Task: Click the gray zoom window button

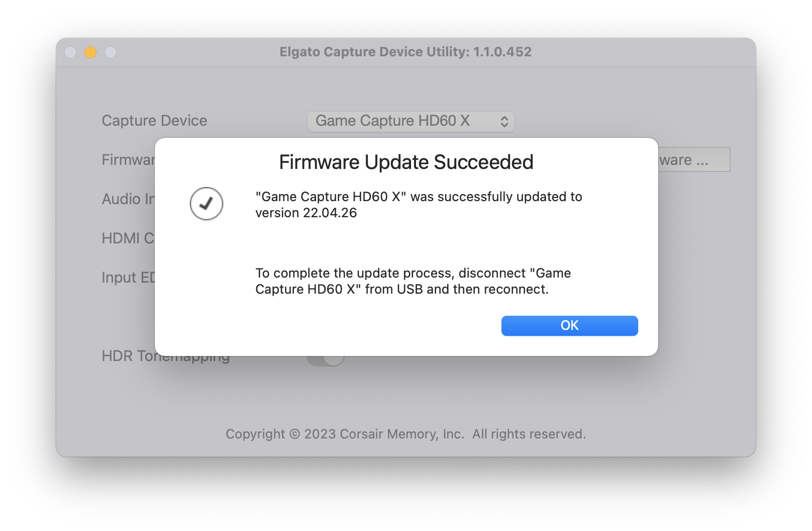Action: (111, 52)
